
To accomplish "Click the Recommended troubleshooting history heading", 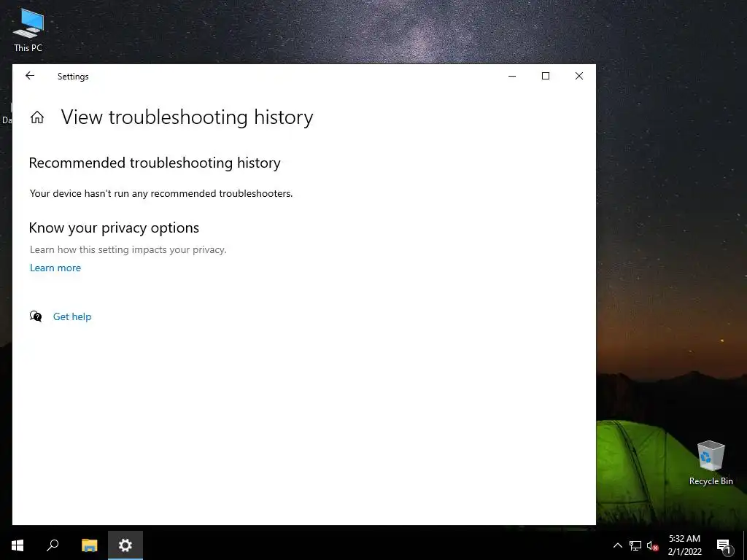I will (x=155, y=163).
